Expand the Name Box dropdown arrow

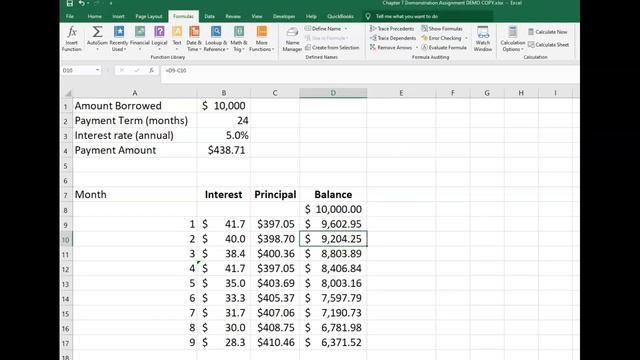click(98, 70)
